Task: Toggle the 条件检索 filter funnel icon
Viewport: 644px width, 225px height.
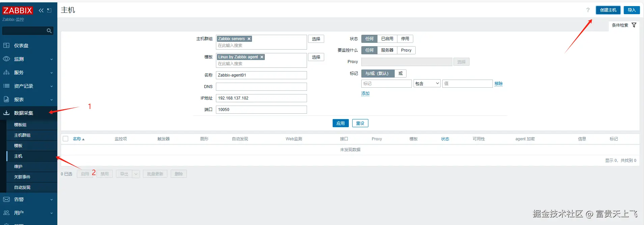Action: (x=634, y=25)
